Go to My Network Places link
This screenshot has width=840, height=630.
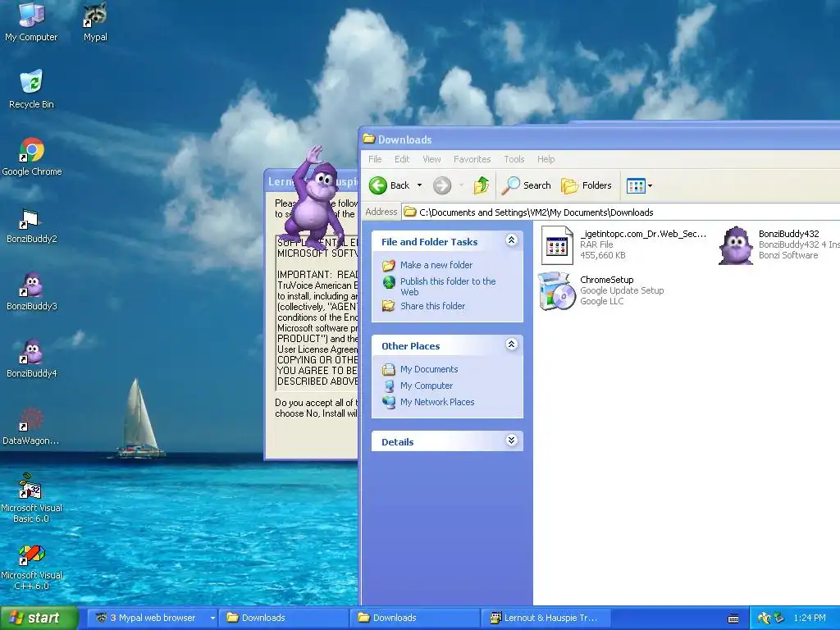tap(437, 402)
